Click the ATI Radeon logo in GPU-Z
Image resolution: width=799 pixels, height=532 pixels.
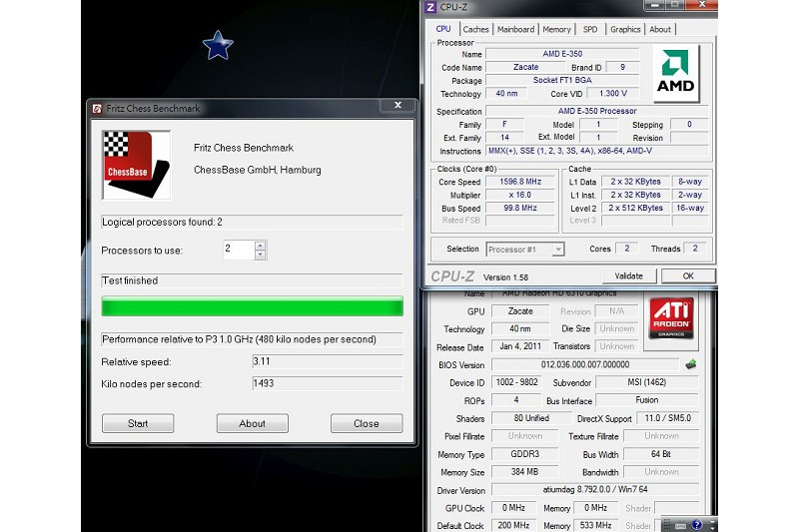[671, 318]
